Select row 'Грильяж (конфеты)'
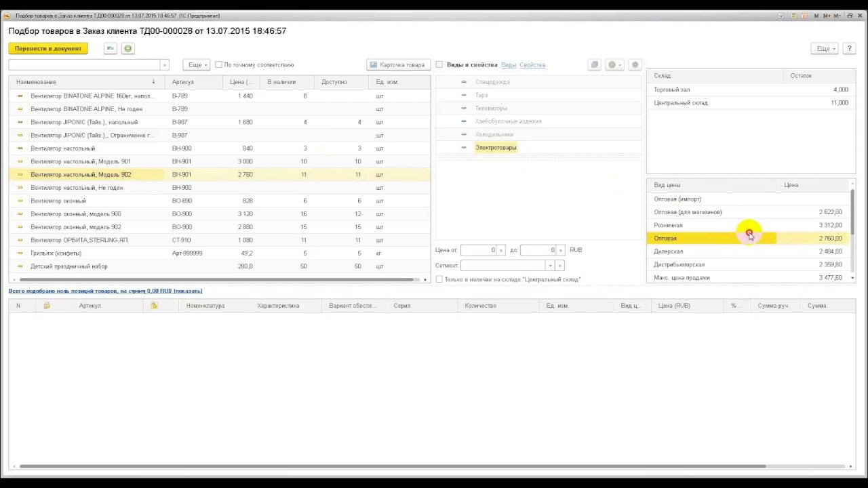 219,253
